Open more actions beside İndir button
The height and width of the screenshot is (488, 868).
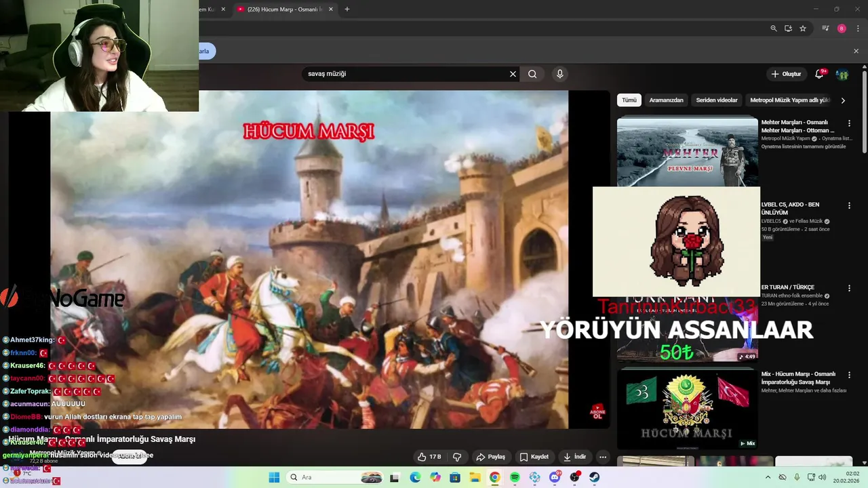click(602, 457)
